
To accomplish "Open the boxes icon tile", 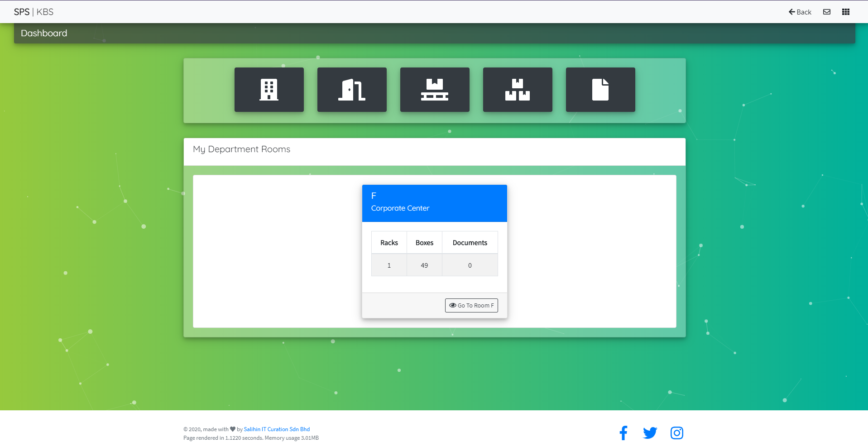I will pyautogui.click(x=518, y=90).
